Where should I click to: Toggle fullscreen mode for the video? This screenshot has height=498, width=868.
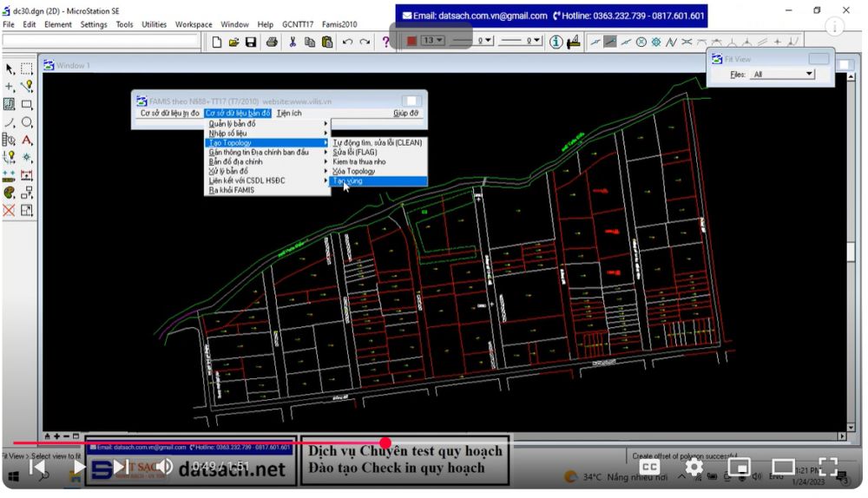(x=827, y=468)
